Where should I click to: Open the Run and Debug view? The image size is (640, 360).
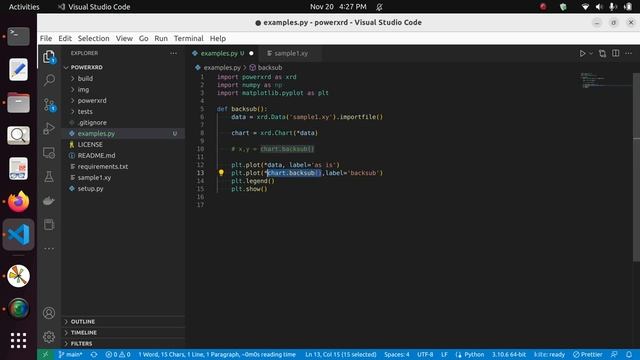pos(49,129)
